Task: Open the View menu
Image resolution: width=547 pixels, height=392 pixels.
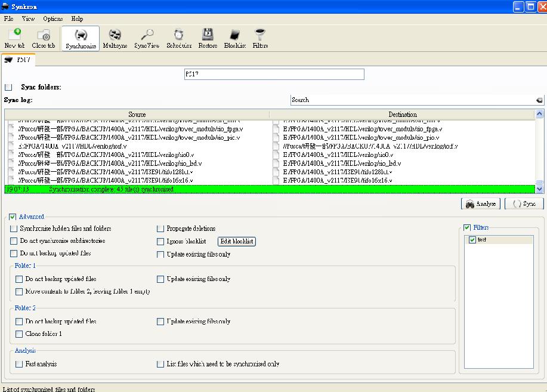Action: coord(28,19)
